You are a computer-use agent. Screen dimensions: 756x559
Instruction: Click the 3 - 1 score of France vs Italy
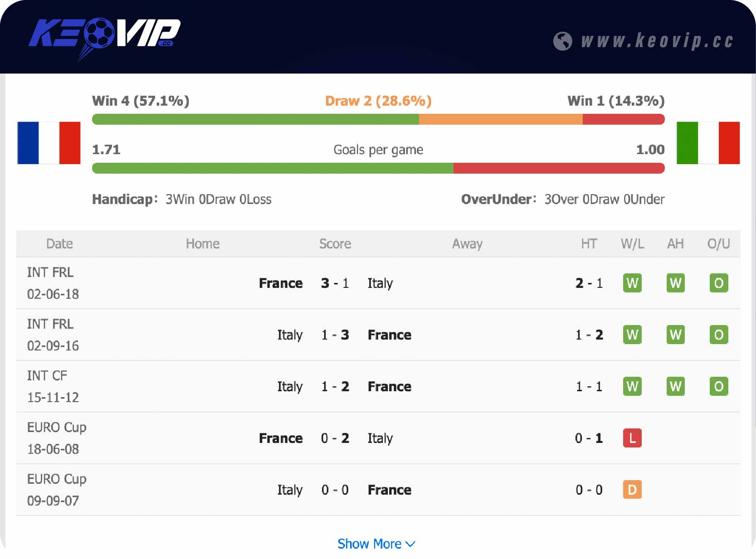335,283
